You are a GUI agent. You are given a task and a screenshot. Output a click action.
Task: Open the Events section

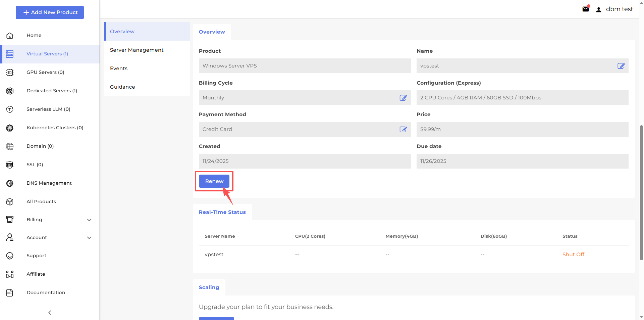[147, 68]
